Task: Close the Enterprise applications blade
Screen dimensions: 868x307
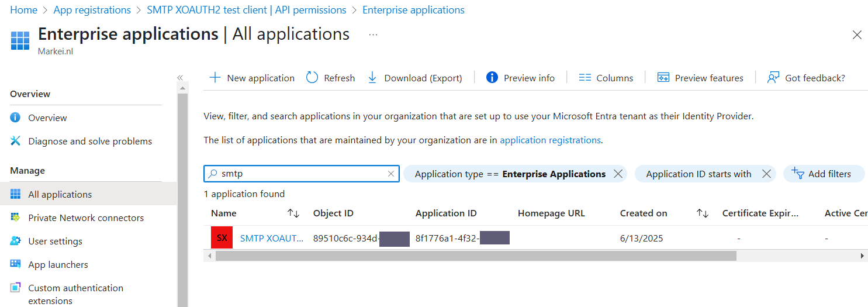Action: point(857,35)
